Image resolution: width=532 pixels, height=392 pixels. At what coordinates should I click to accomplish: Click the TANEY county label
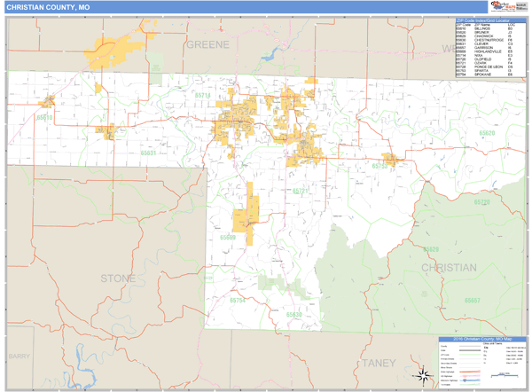tap(379, 364)
